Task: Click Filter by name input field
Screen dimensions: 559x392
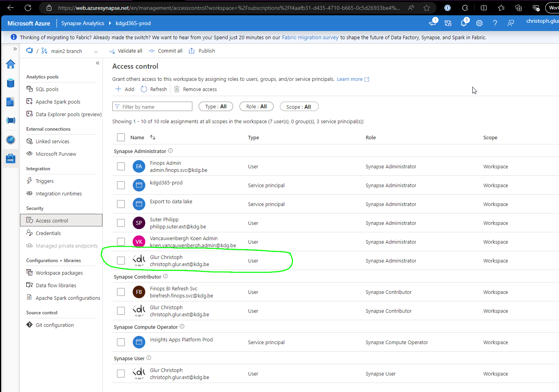Action: [x=152, y=106]
